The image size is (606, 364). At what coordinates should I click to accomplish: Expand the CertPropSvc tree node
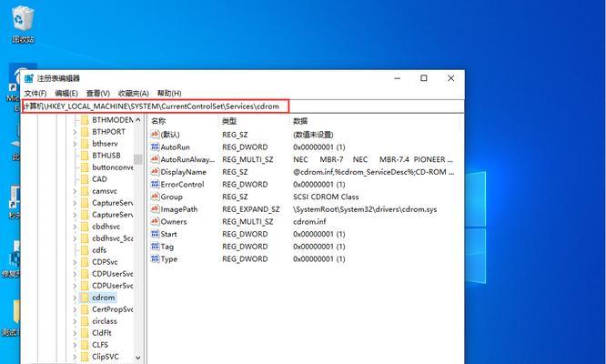click(x=75, y=309)
